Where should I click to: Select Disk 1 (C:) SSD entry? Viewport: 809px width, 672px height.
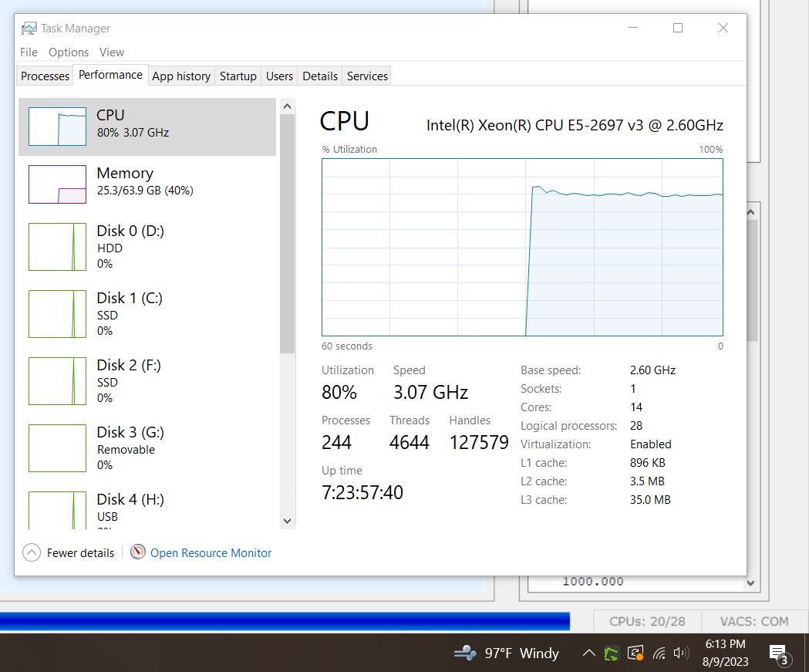(x=147, y=314)
